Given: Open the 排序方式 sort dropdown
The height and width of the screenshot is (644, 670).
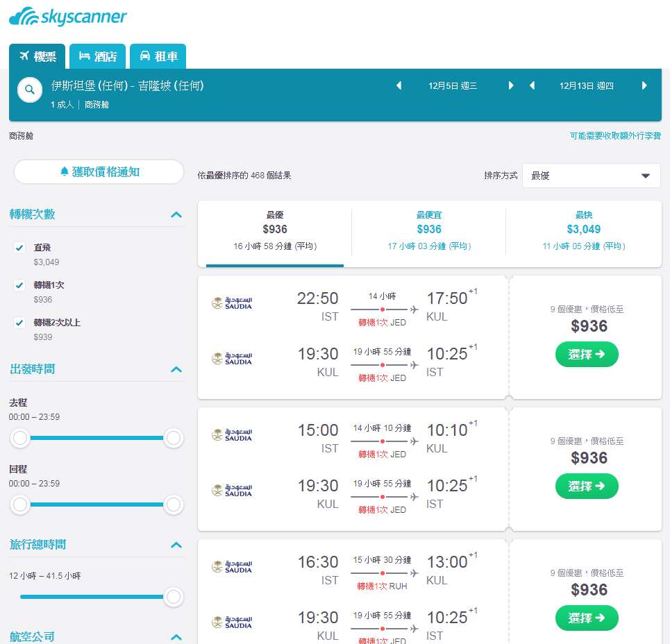Looking at the screenshot, I should [592, 176].
